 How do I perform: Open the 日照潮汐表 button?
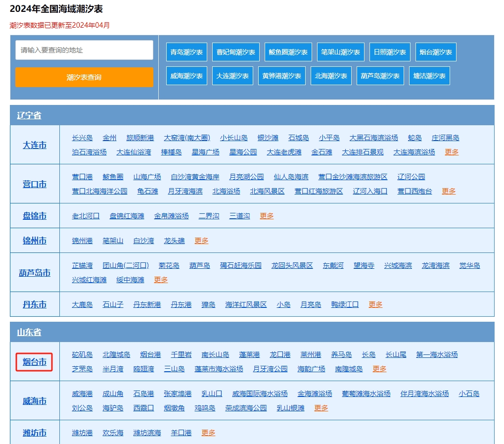coord(390,52)
